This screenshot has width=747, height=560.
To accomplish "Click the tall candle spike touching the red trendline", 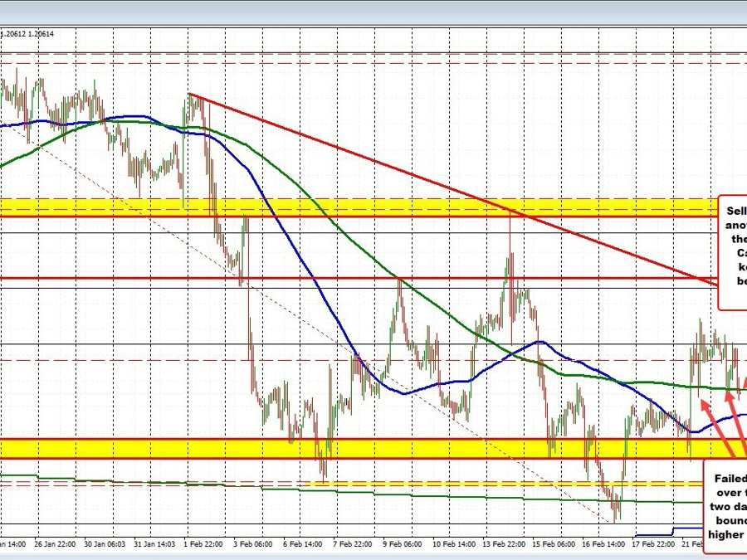I will (x=510, y=249).
